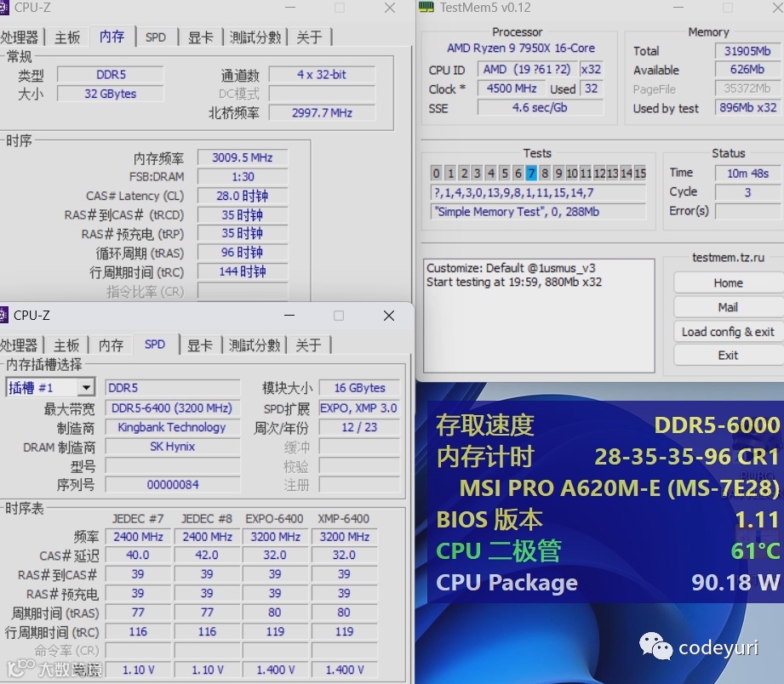This screenshot has width=784, height=684.
Task: Open 主板 tab in upper CPU-Z window
Action: [x=67, y=37]
